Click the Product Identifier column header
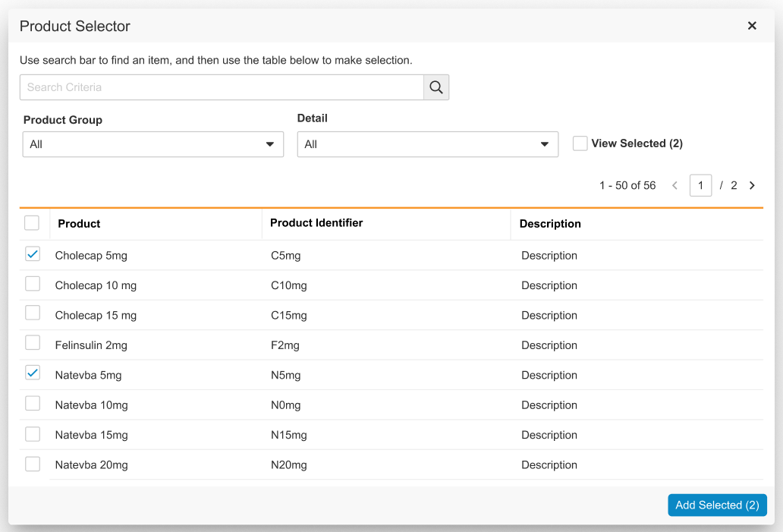The image size is (783, 532). click(x=316, y=223)
